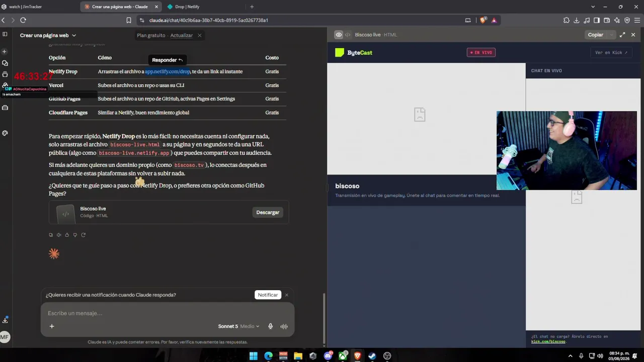This screenshot has width=644, height=362.
Task: Add an attachment with the plus icon in composer
Action: 51,326
